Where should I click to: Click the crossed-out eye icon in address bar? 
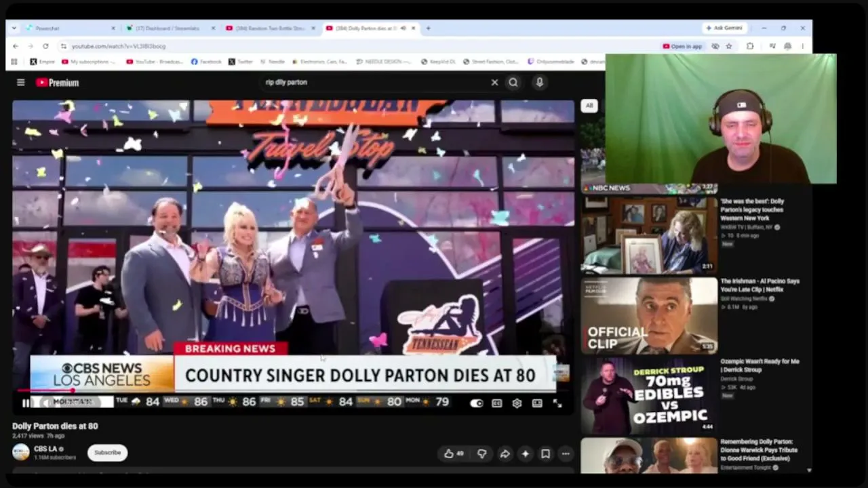[715, 46]
